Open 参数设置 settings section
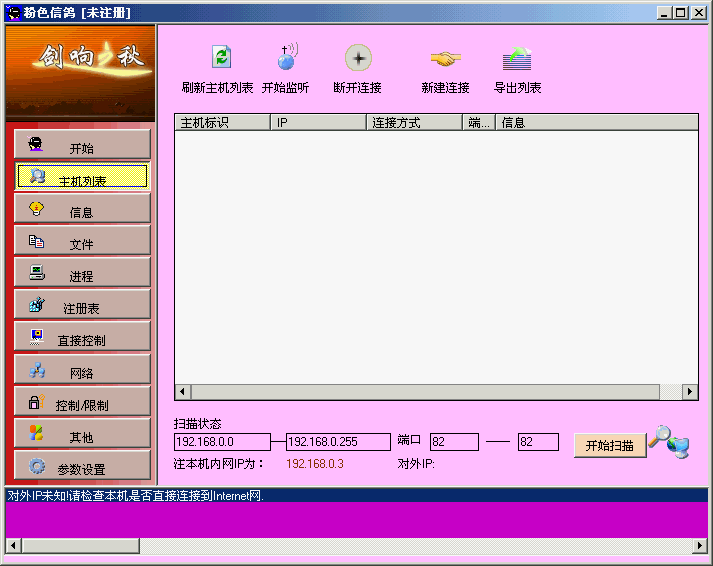Image resolution: width=713 pixels, height=566 pixels. pyautogui.click(x=82, y=467)
